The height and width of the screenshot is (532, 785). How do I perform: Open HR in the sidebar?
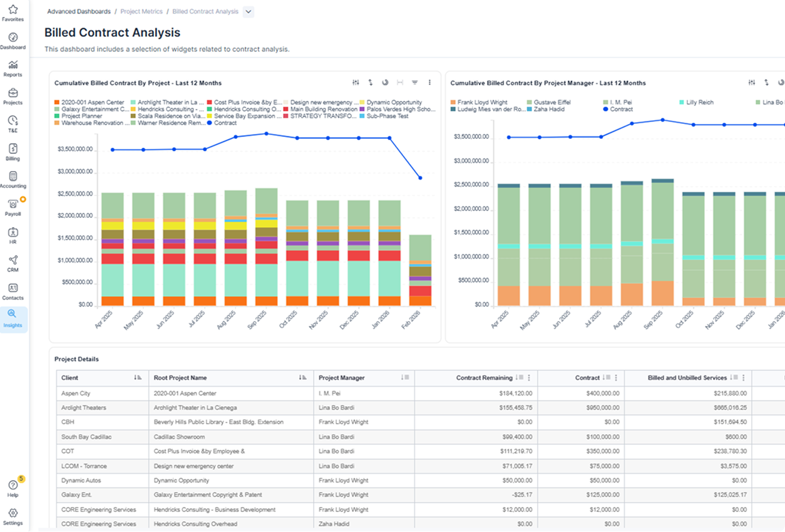pos(13,236)
